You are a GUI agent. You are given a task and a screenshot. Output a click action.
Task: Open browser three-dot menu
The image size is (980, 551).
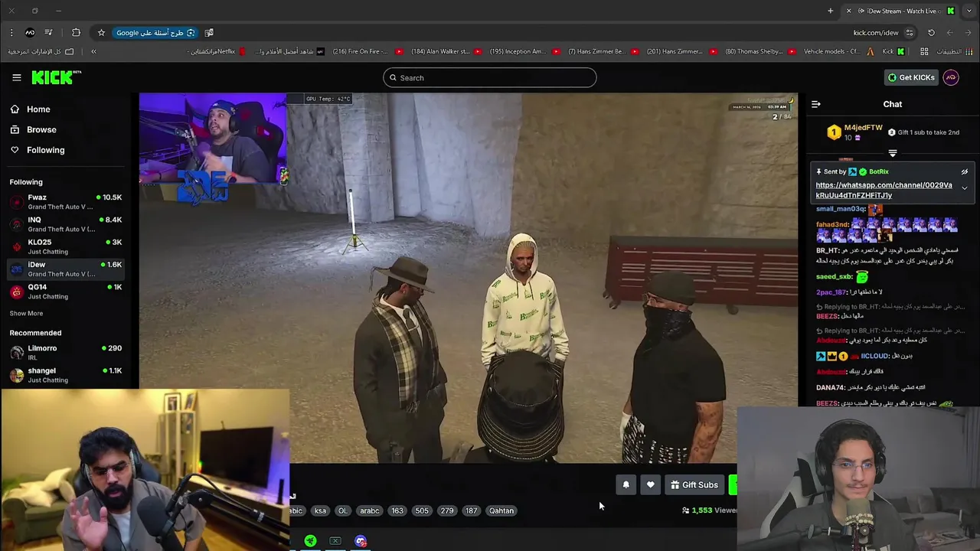click(11, 33)
